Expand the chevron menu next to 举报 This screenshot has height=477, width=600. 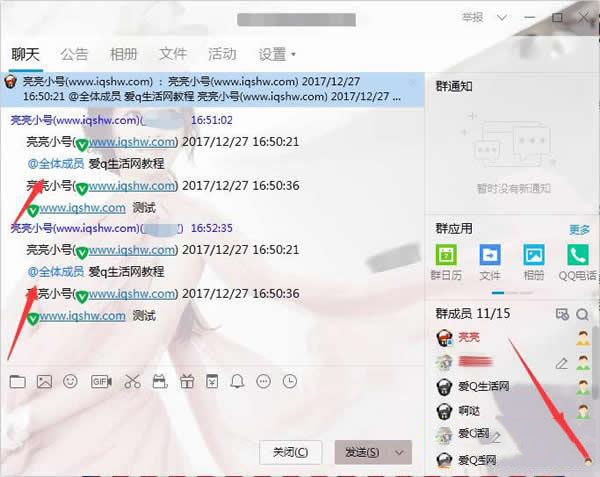point(502,18)
